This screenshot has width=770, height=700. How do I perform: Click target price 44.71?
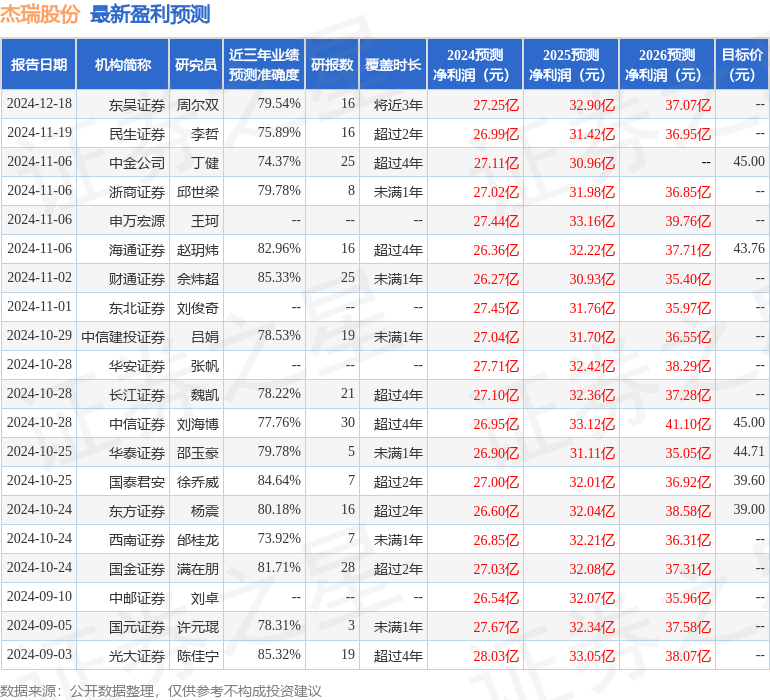click(x=749, y=451)
